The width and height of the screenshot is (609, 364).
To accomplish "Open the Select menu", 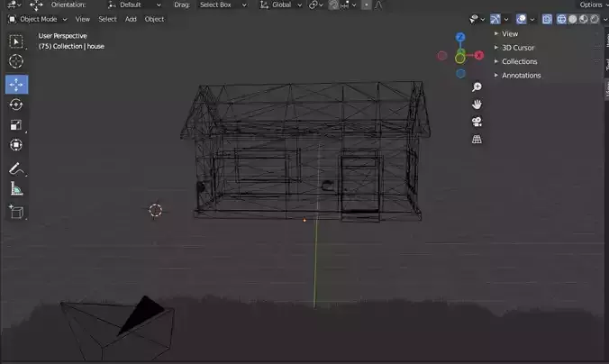I will (x=107, y=19).
